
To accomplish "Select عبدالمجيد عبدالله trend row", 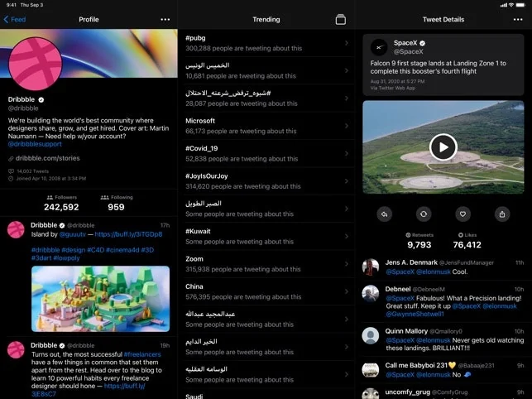I will tap(266, 319).
